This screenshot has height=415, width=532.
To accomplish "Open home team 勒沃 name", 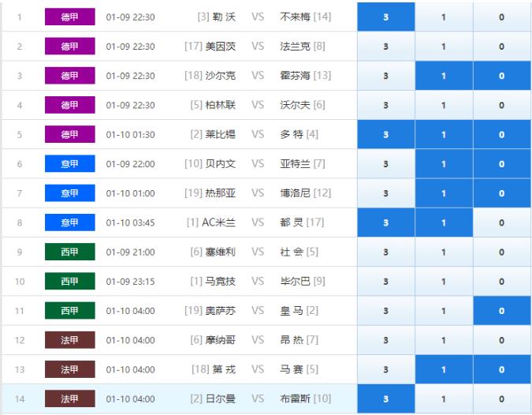I will click(x=224, y=17).
